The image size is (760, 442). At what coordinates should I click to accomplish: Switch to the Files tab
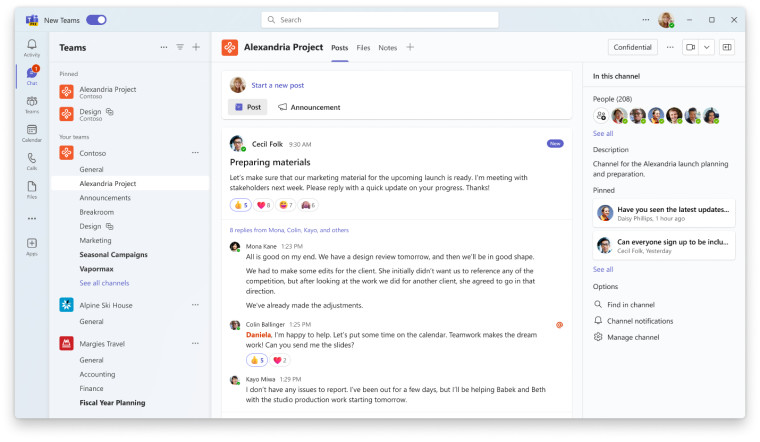(363, 47)
